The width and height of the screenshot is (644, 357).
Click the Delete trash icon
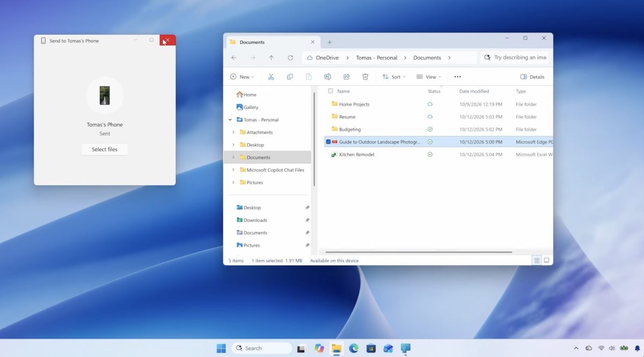coord(365,77)
